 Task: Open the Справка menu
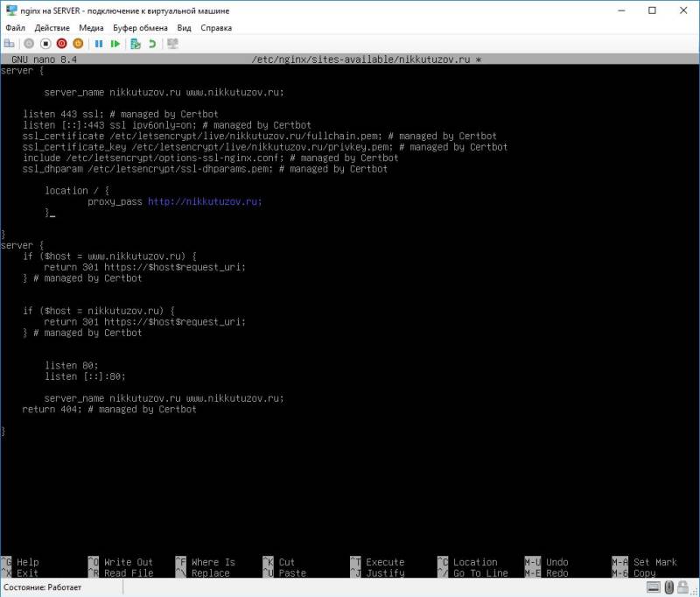pyautogui.click(x=219, y=27)
